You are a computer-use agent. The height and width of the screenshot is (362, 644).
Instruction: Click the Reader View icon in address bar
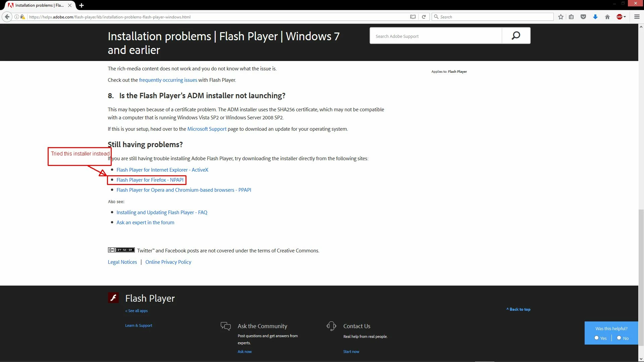pyautogui.click(x=413, y=17)
